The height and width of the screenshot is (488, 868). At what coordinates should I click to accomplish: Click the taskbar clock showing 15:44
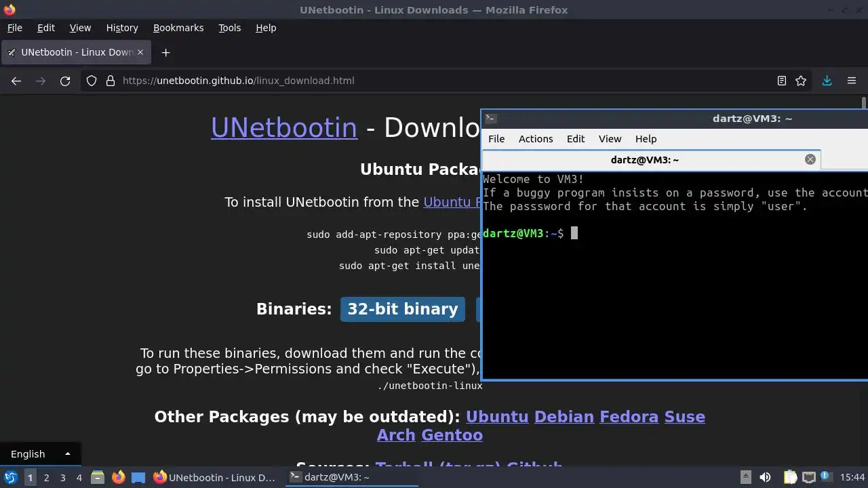pyautogui.click(x=852, y=477)
